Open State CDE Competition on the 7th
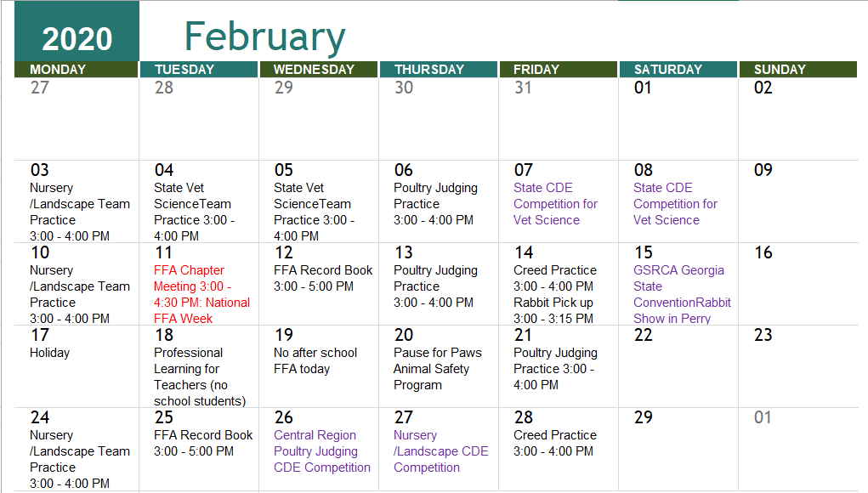The height and width of the screenshot is (493, 868). 555,204
